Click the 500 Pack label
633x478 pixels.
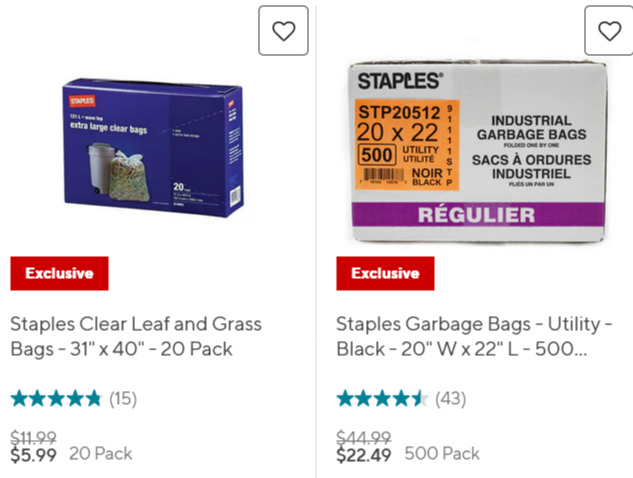[442, 454]
